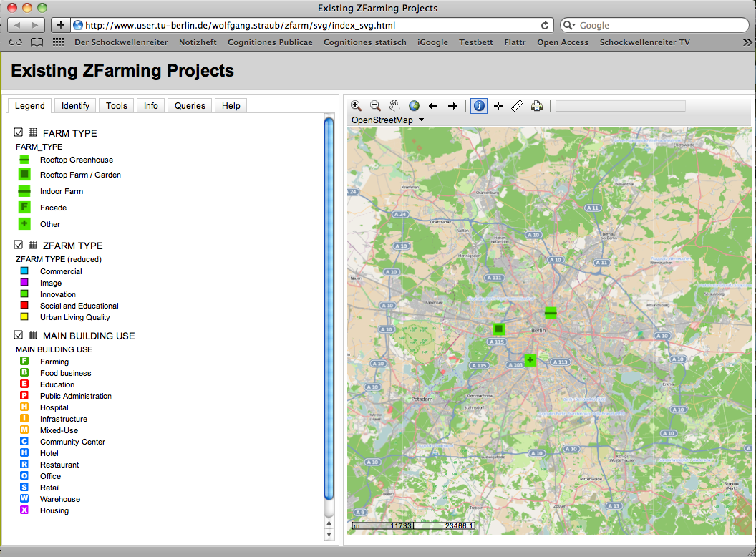
Task: Open Notizheft bookmark
Action: pos(198,42)
